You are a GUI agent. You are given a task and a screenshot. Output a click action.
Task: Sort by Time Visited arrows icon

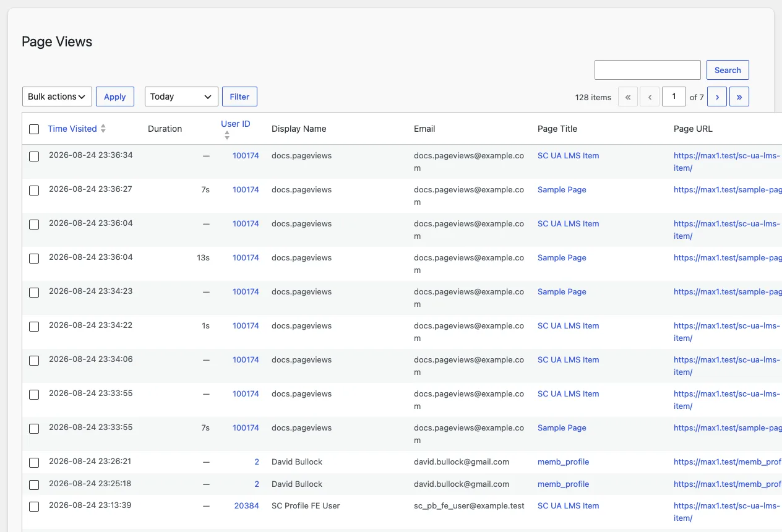point(103,129)
